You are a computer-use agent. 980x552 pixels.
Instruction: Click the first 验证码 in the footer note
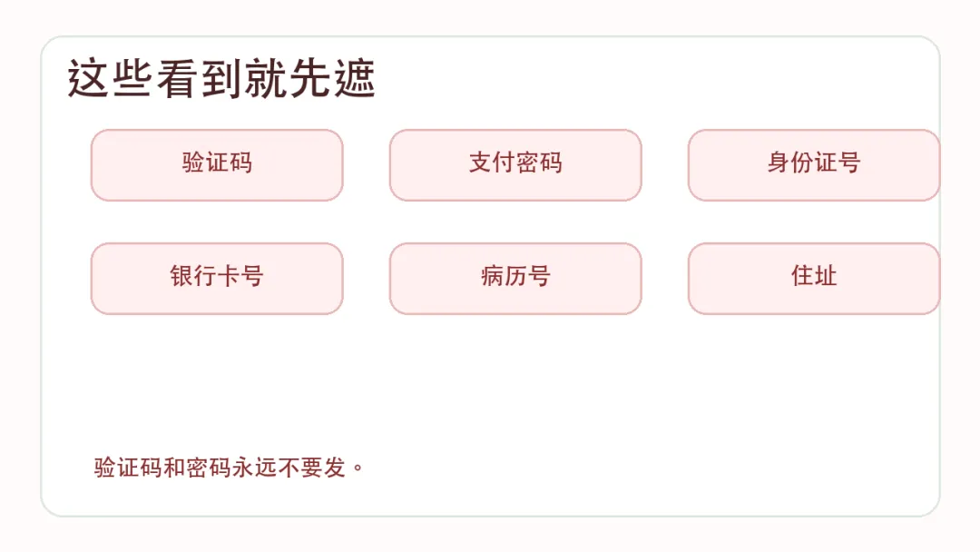click(x=128, y=467)
